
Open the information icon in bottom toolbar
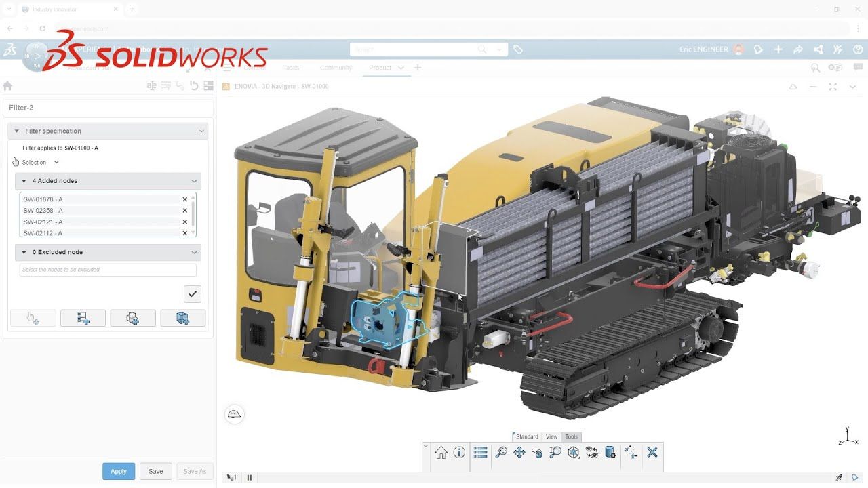[x=459, y=453]
